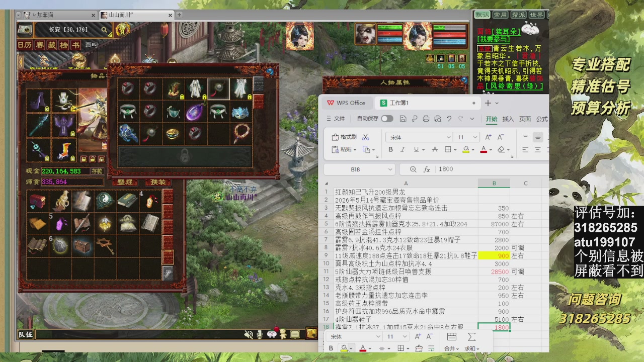The height and width of the screenshot is (362, 644).
Task: Switch to the 插入 ribbon tab
Action: click(x=508, y=119)
